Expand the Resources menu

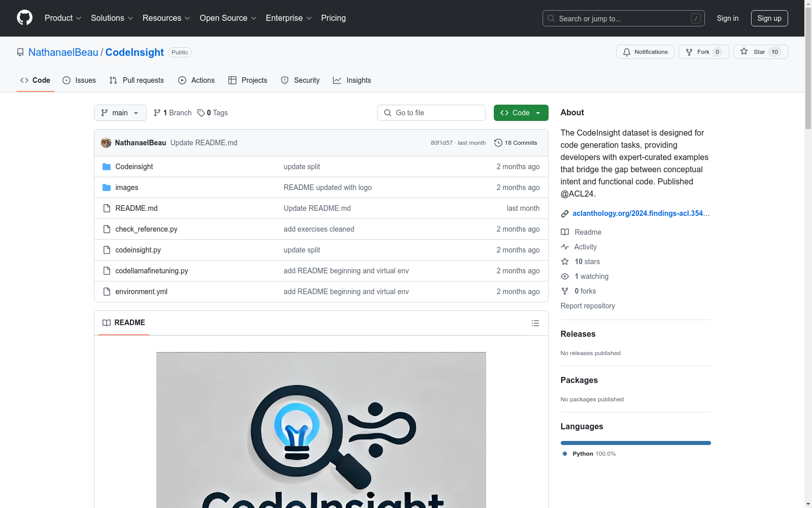(166, 18)
